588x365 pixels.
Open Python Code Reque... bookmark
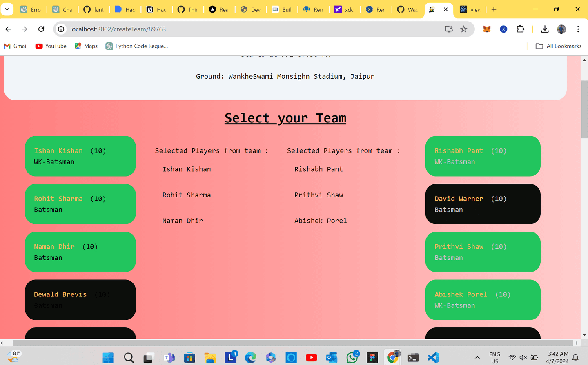click(x=137, y=46)
